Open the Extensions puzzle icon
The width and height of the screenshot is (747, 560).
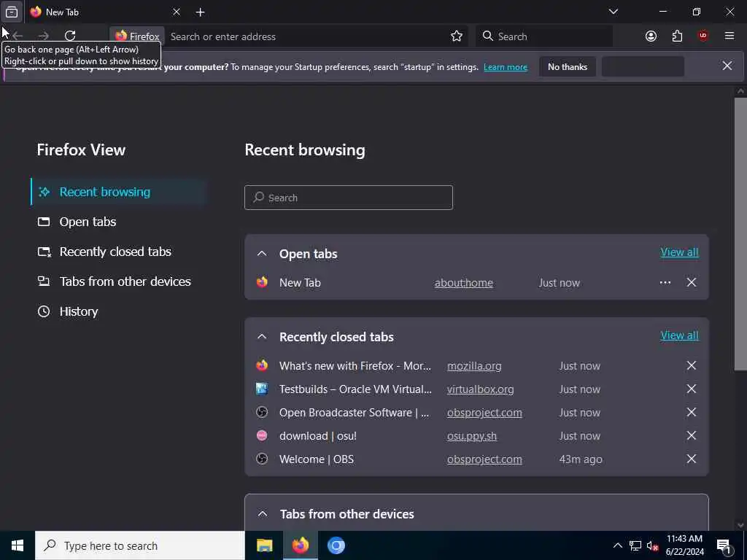tap(677, 36)
